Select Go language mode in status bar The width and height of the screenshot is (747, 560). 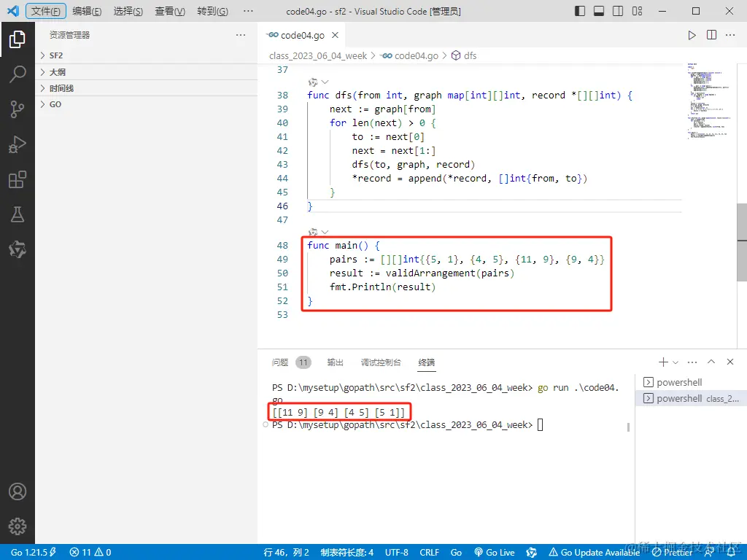457,553
